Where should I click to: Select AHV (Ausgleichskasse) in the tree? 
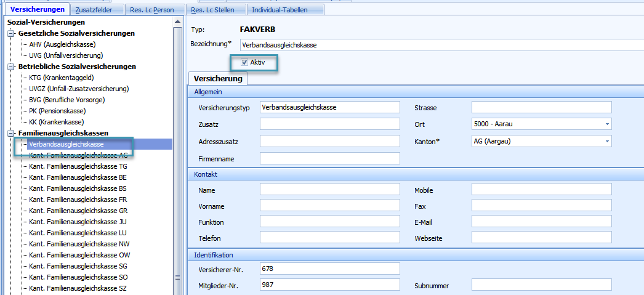(x=62, y=44)
